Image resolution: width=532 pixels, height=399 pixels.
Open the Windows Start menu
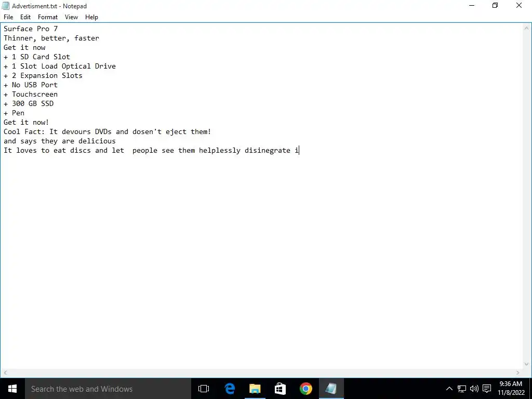[12, 389]
